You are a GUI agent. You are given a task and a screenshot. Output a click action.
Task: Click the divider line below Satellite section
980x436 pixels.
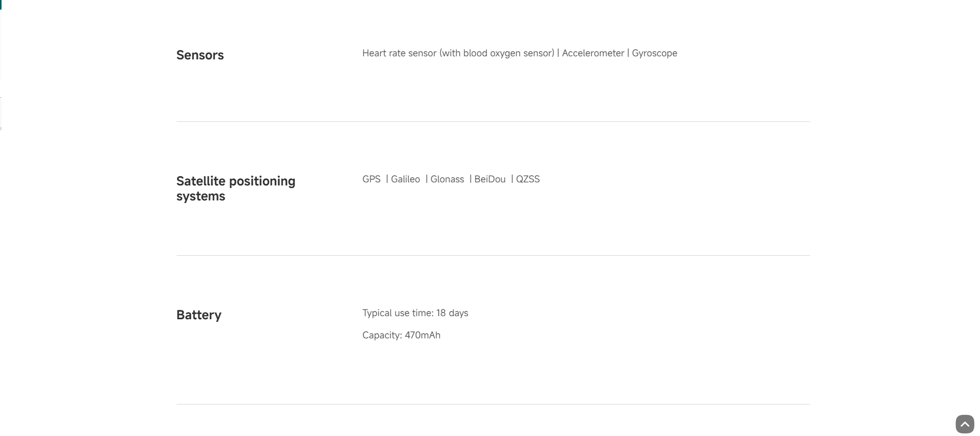pos(493,255)
